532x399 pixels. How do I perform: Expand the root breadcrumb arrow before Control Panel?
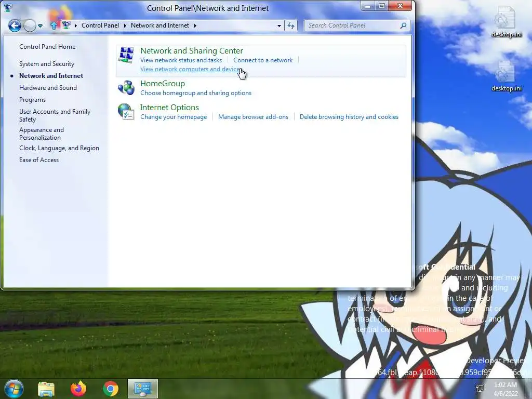[76, 25]
